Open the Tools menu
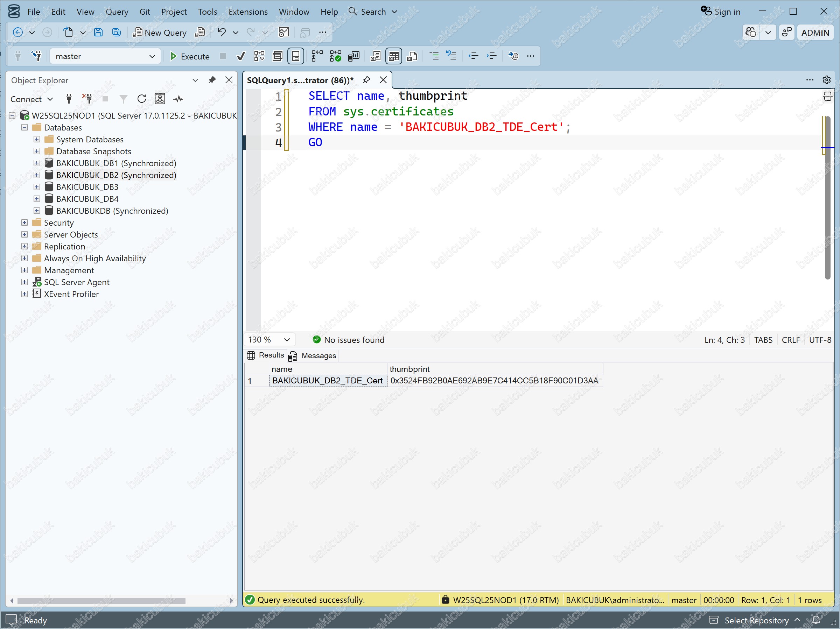Image resolution: width=840 pixels, height=629 pixels. (207, 12)
